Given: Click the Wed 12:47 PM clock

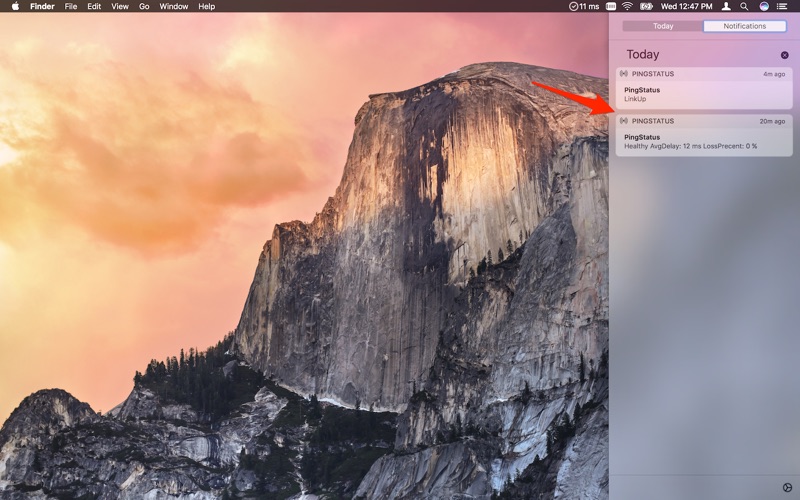Looking at the screenshot, I should tap(686, 6).
